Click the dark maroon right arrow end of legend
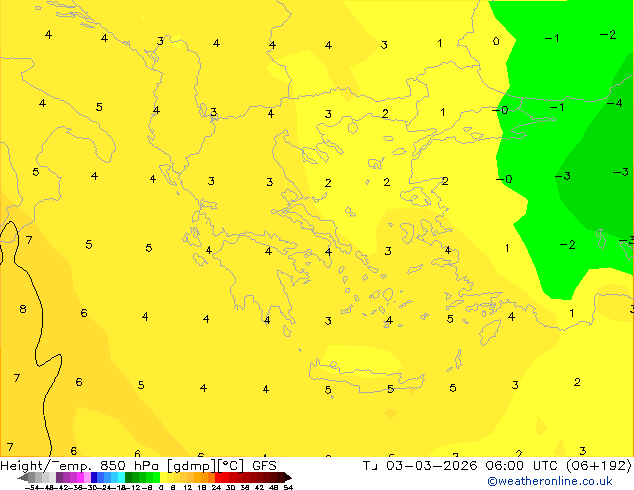 288,478
